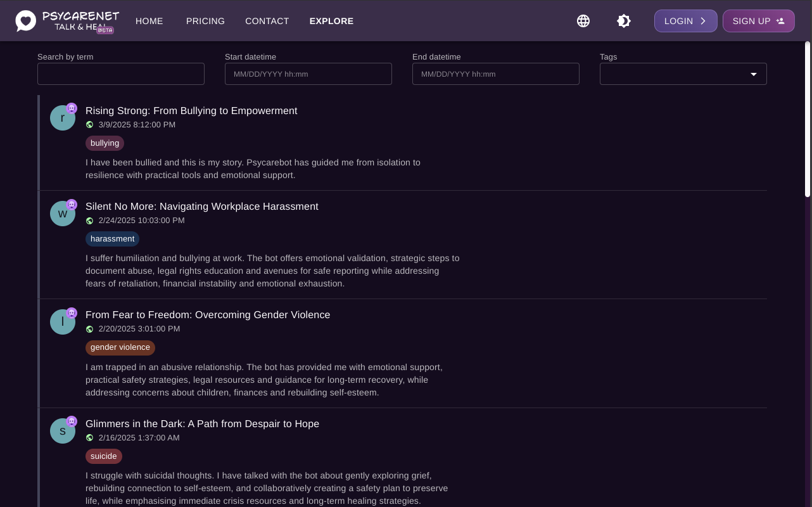Focus the Search by term field

tap(121, 74)
